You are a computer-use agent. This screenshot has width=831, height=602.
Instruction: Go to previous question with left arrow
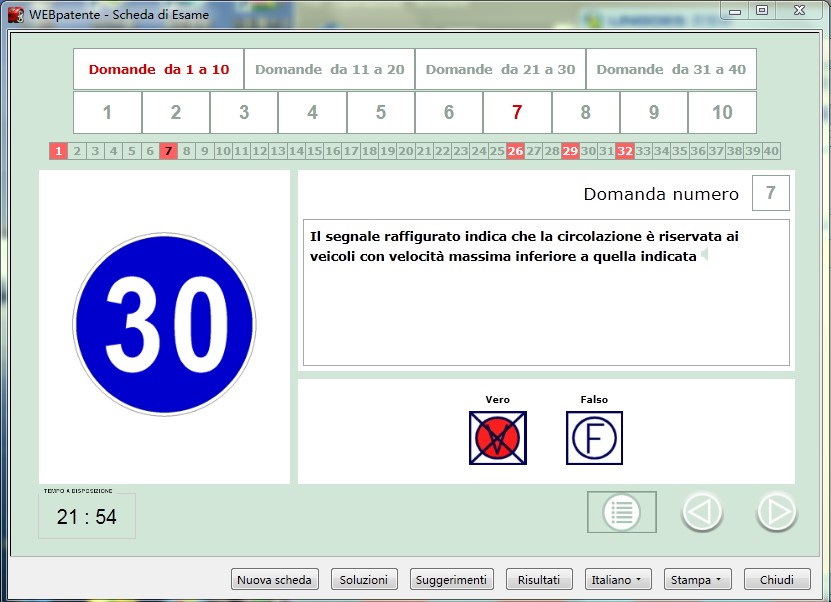tap(702, 512)
